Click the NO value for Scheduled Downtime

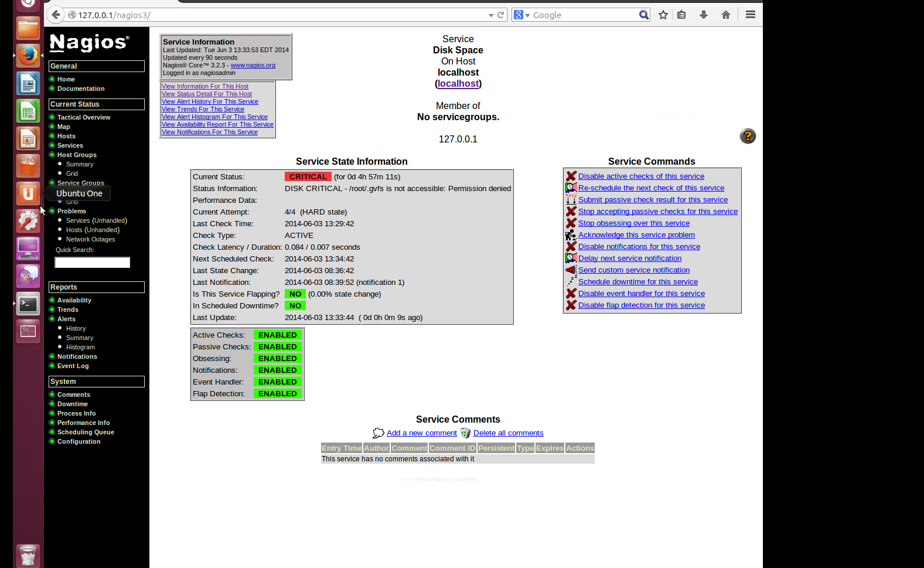[x=295, y=305]
